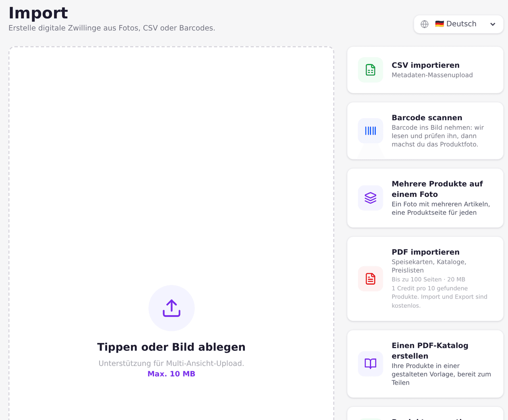
Task: Click the upload arrow icon
Action: [171, 308]
